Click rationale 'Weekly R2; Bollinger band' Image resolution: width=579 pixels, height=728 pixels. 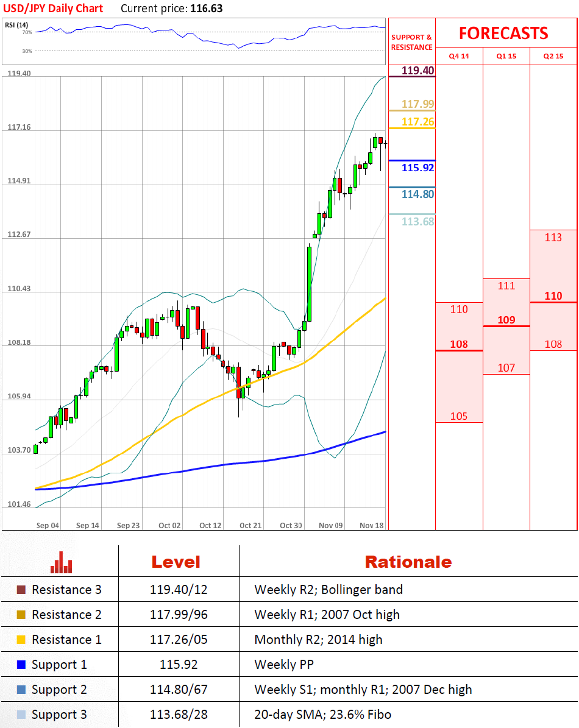pyautogui.click(x=329, y=590)
